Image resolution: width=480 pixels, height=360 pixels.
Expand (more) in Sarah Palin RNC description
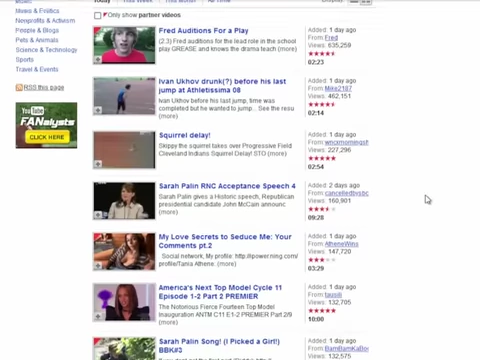pos(168,212)
